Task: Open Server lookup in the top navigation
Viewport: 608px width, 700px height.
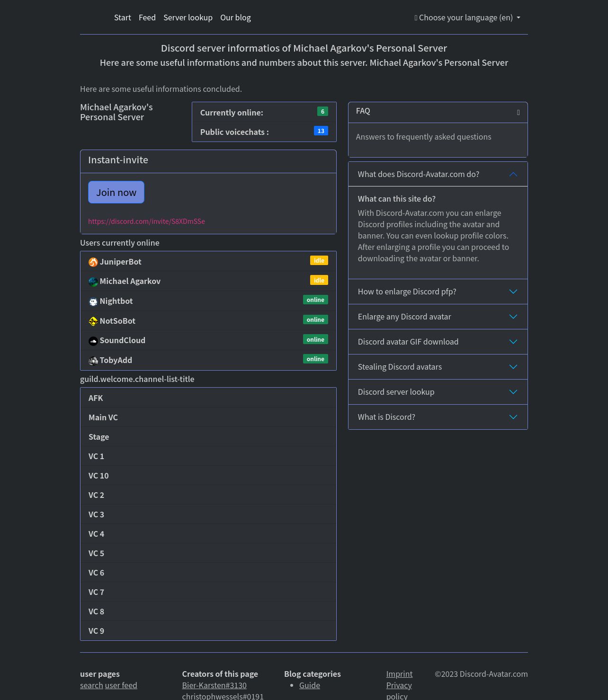Action: click(188, 18)
